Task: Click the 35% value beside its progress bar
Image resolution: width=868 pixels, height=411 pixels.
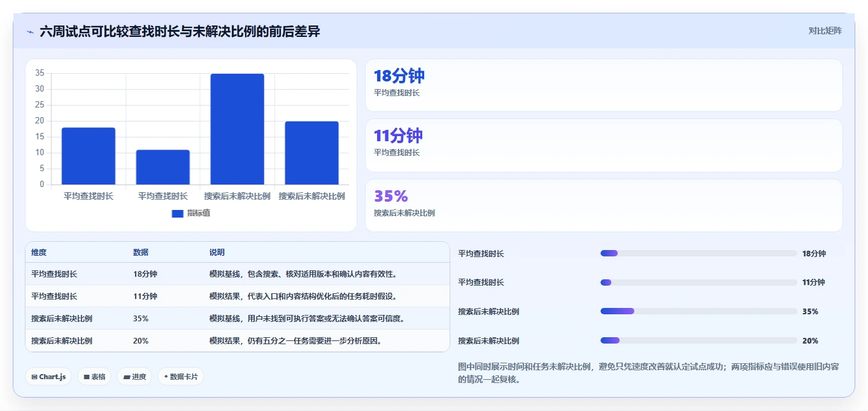Action: pos(810,312)
